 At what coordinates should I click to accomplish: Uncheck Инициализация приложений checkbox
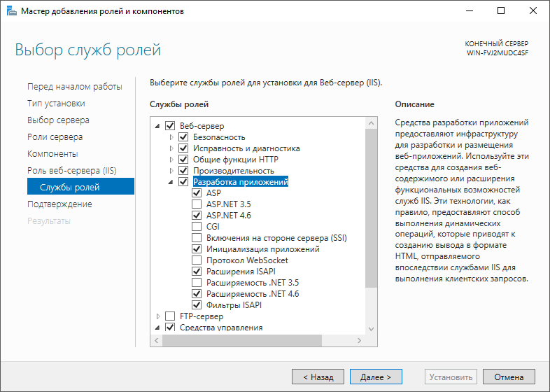197,249
